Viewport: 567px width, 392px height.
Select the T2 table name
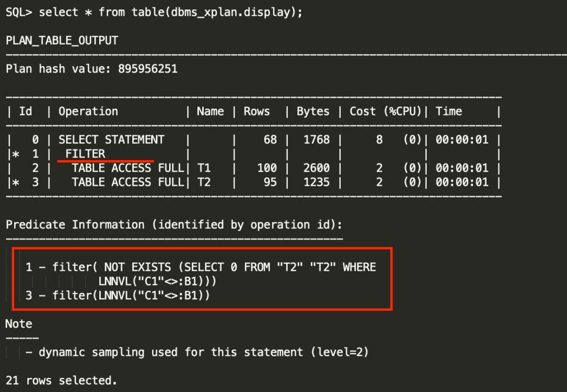pyautogui.click(x=204, y=182)
